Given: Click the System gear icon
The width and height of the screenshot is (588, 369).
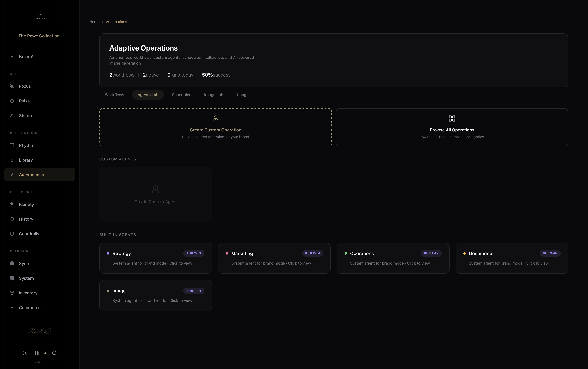Looking at the screenshot, I should coord(12,278).
